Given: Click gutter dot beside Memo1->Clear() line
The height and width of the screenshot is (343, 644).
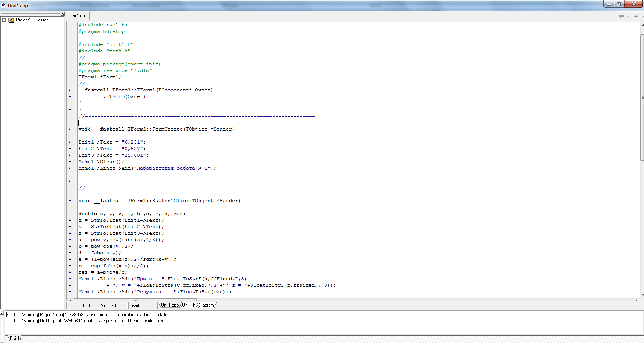Looking at the screenshot, I should 70,162.
